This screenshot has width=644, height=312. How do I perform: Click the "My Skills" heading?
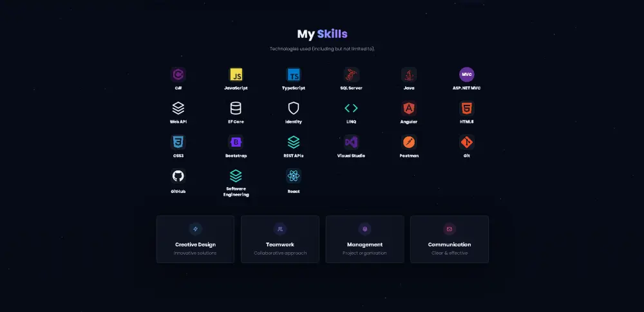click(x=322, y=34)
